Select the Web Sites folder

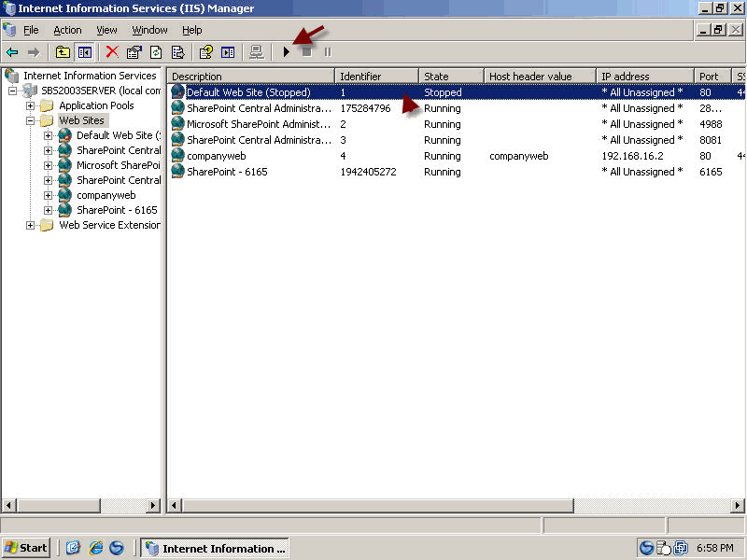(81, 120)
